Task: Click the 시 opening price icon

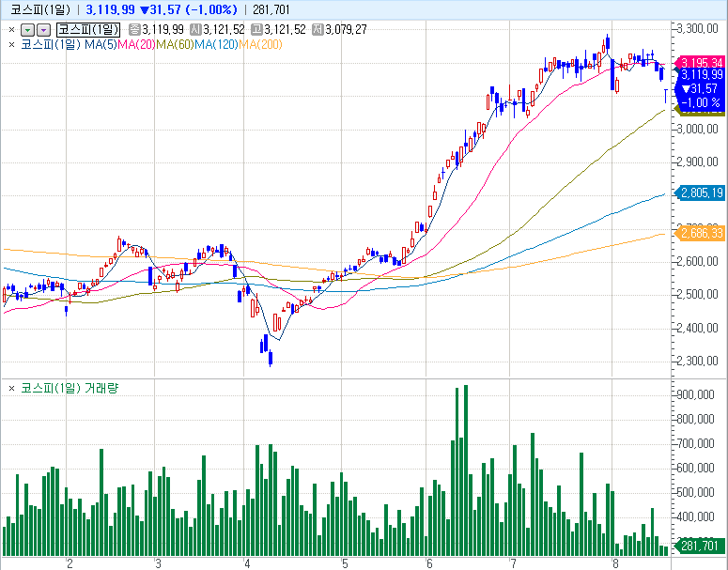Action: [194, 30]
